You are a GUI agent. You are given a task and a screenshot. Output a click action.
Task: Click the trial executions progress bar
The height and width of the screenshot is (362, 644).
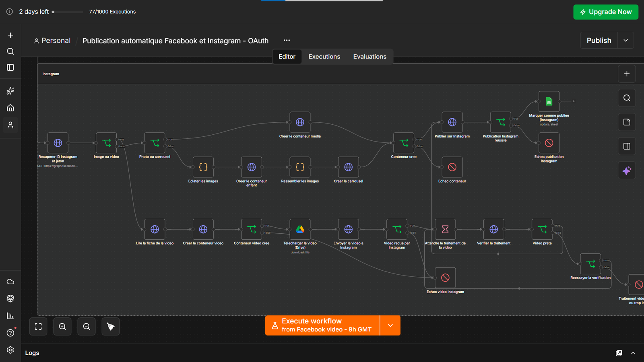click(x=68, y=12)
